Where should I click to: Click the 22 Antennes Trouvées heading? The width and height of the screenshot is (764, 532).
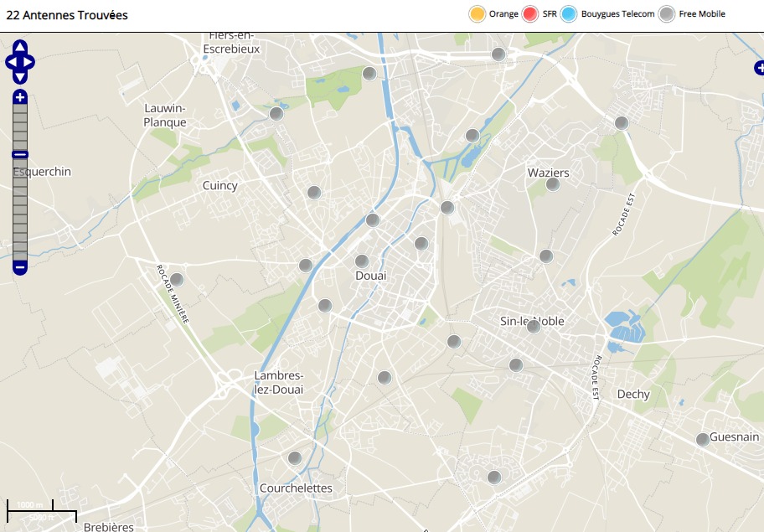[x=67, y=15]
